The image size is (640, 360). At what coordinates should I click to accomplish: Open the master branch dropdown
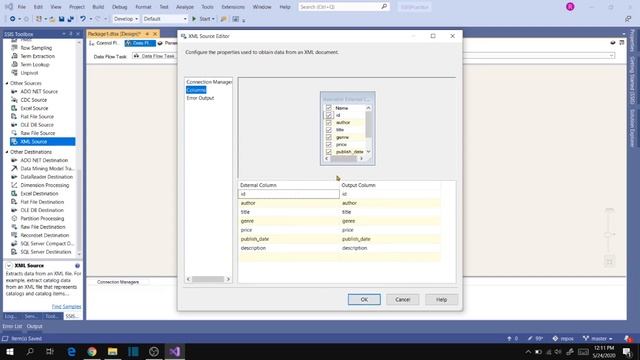click(598, 338)
